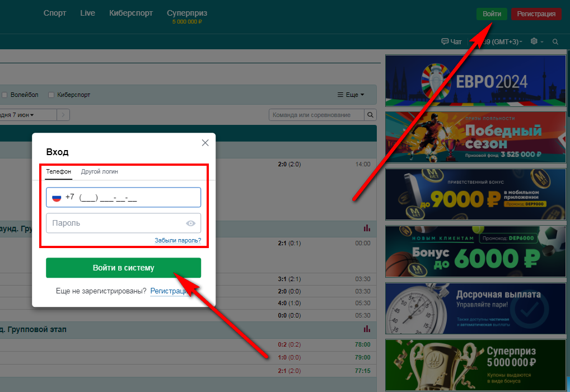Focus the +7 phone number field
Screen dimensions: 570x392
(123, 198)
